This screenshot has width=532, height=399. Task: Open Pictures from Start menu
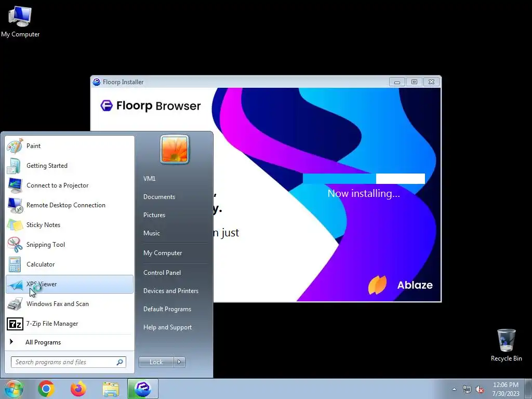(154, 215)
